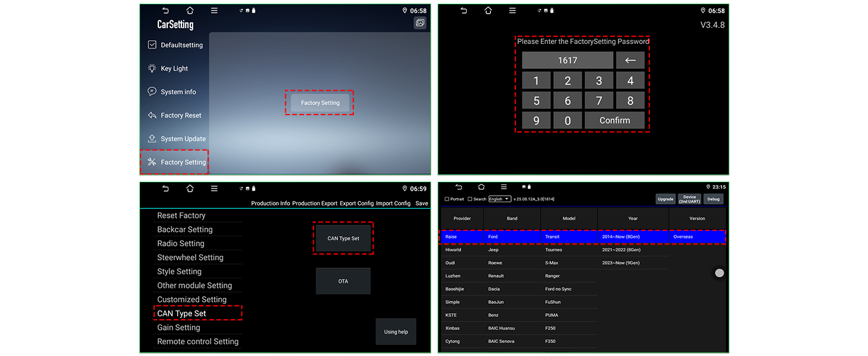Open System Update in the CarSetting sidebar

point(177,139)
